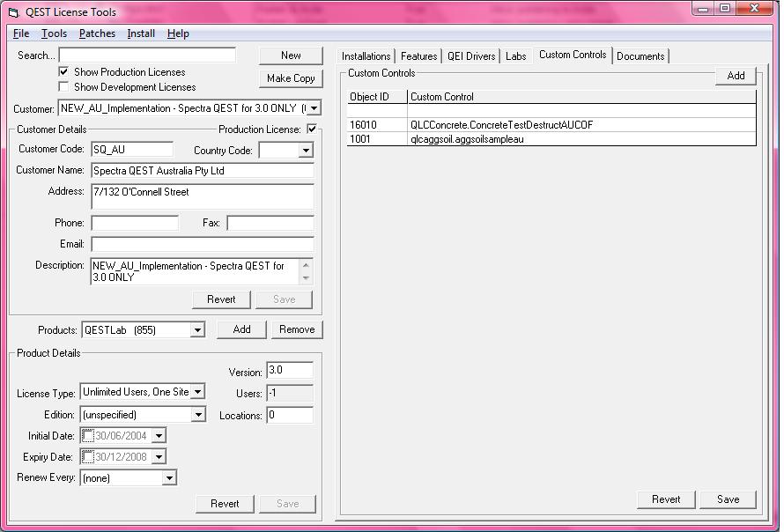
Task: Toggle the Expiry Date checkbox
Action: [87, 457]
